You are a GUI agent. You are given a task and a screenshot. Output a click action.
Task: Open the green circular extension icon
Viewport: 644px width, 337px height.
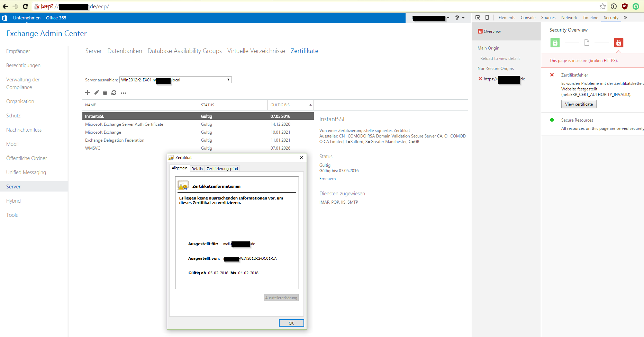(636, 6)
